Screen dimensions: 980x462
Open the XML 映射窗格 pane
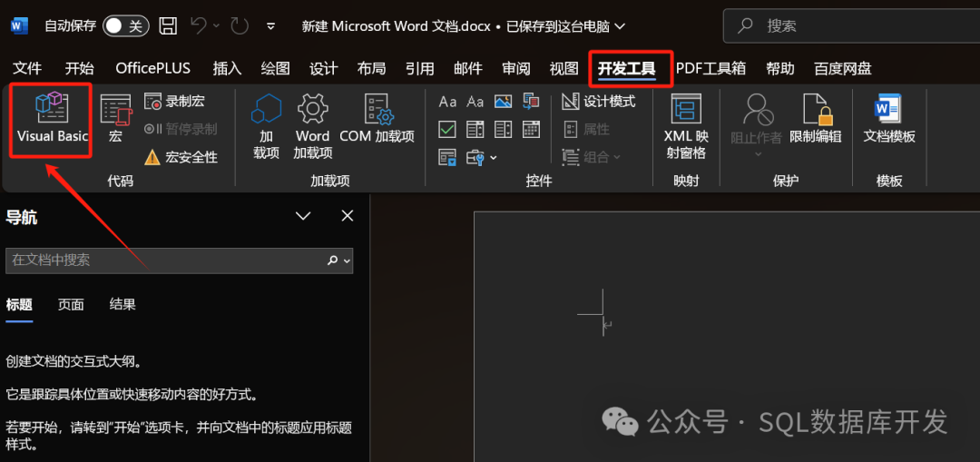686,125
